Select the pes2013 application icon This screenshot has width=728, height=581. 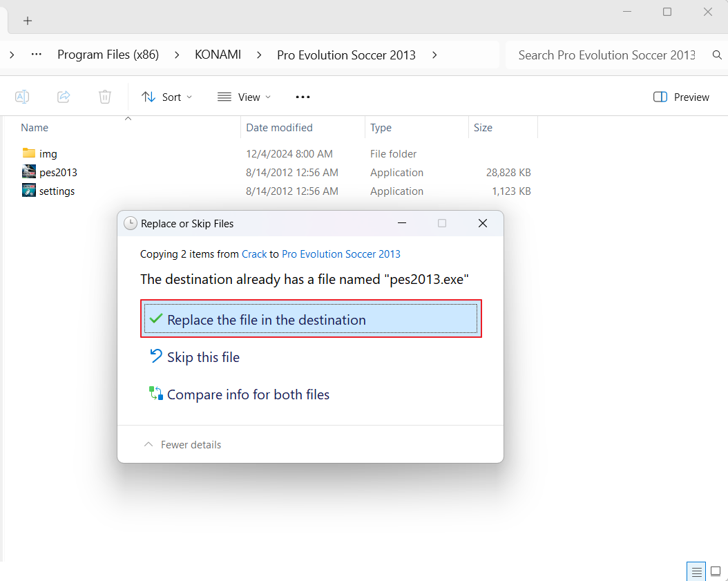[29, 171]
